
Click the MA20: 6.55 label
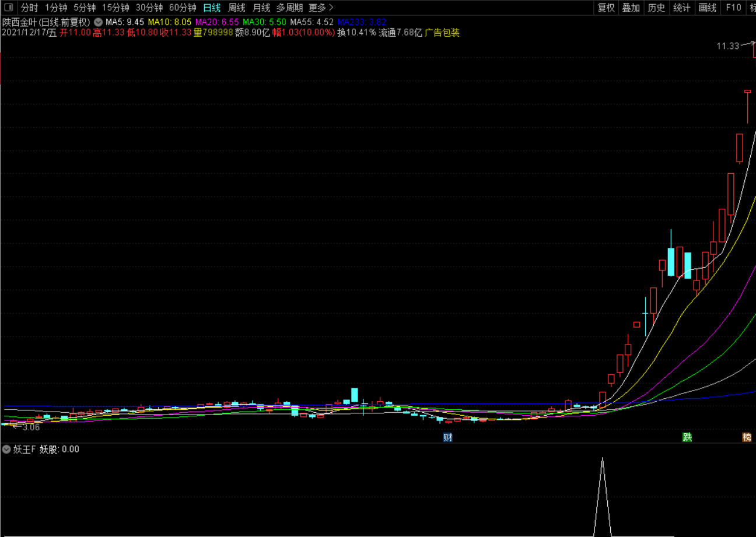pyautogui.click(x=217, y=22)
